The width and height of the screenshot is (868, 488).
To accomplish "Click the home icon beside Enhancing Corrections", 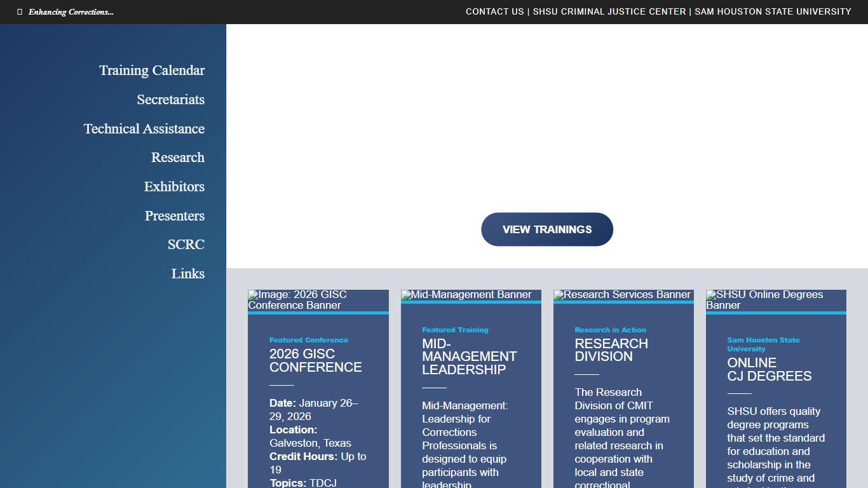I will tap(20, 11).
